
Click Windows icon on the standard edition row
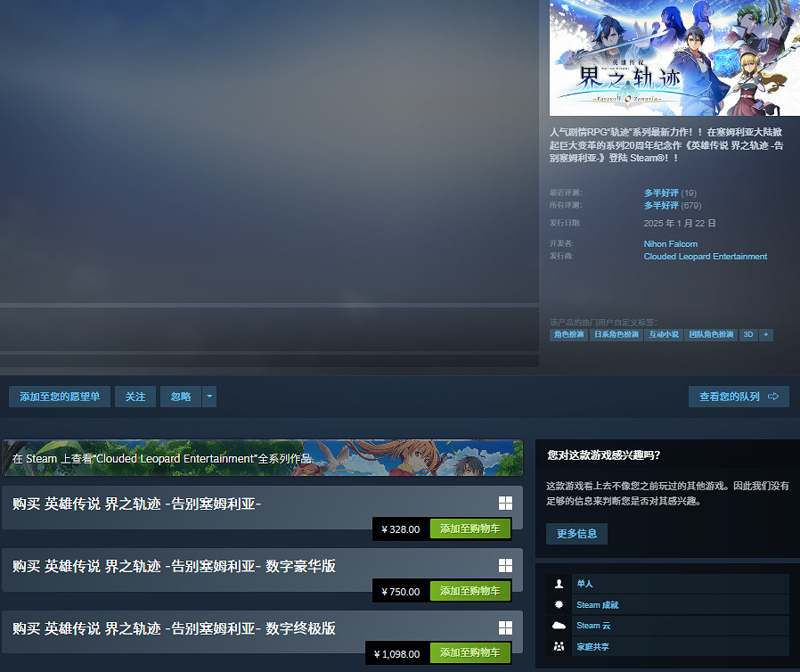pyautogui.click(x=505, y=503)
